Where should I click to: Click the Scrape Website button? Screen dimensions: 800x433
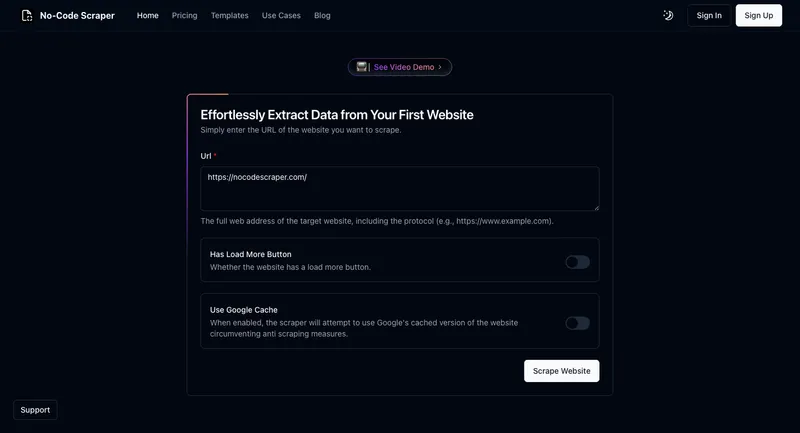pyautogui.click(x=561, y=371)
